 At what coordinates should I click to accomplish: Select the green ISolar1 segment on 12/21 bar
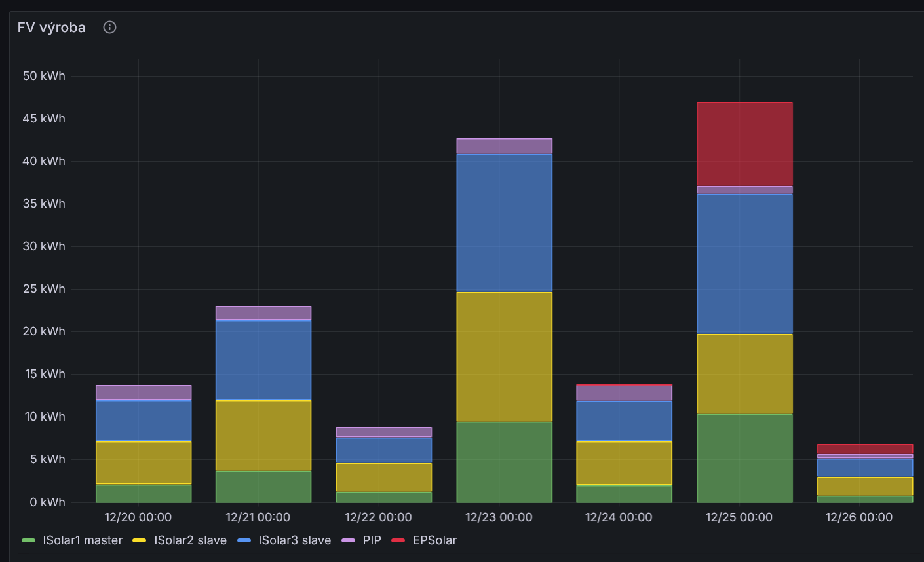coord(263,487)
